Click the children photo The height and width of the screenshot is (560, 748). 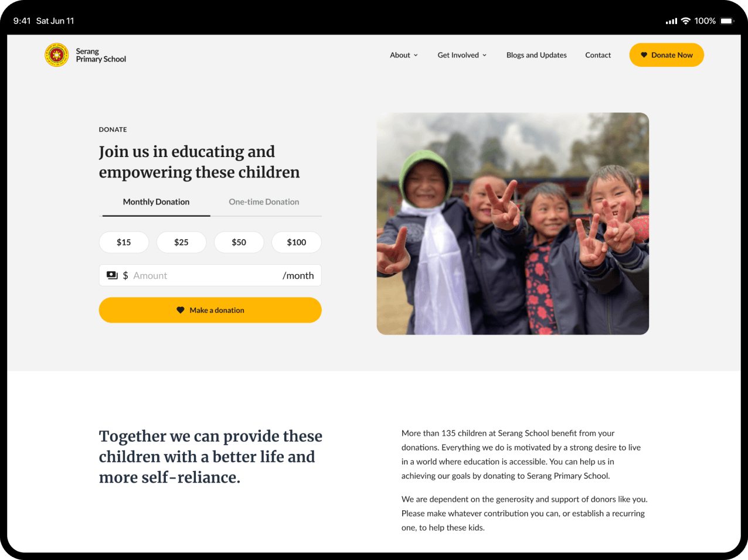(x=512, y=224)
